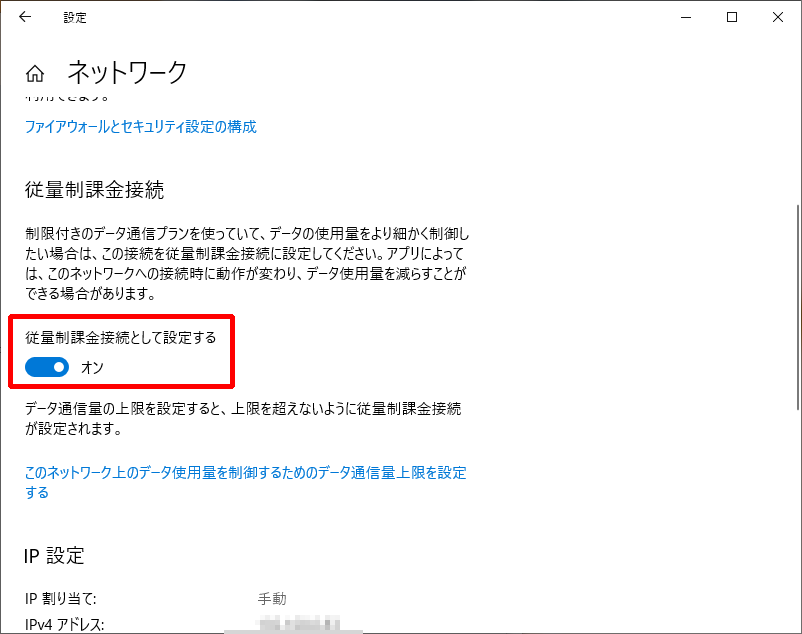Click the オン toggle state text
This screenshot has height=634, width=802.
click(93, 368)
